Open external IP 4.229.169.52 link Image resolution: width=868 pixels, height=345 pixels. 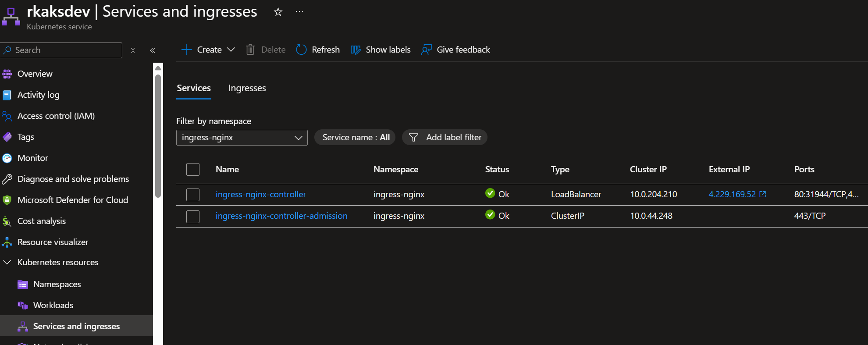click(x=732, y=194)
